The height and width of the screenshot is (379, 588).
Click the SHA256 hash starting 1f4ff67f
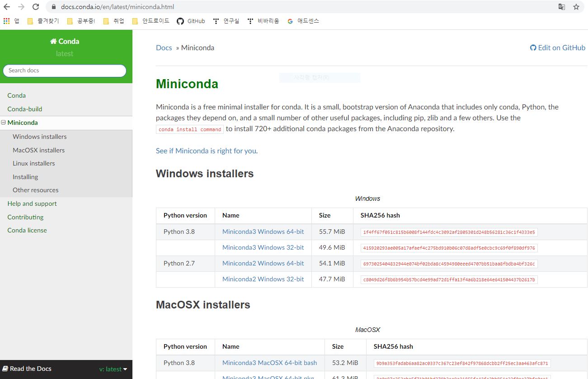[x=449, y=232]
